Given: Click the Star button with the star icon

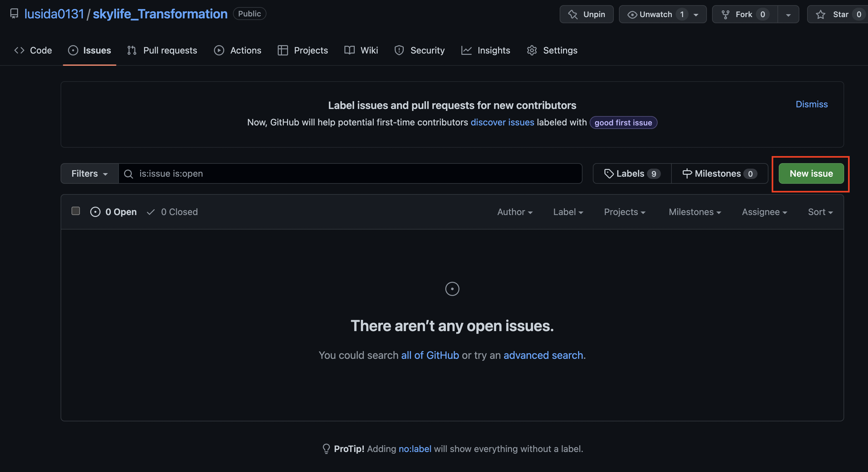Looking at the screenshot, I should (836, 14).
